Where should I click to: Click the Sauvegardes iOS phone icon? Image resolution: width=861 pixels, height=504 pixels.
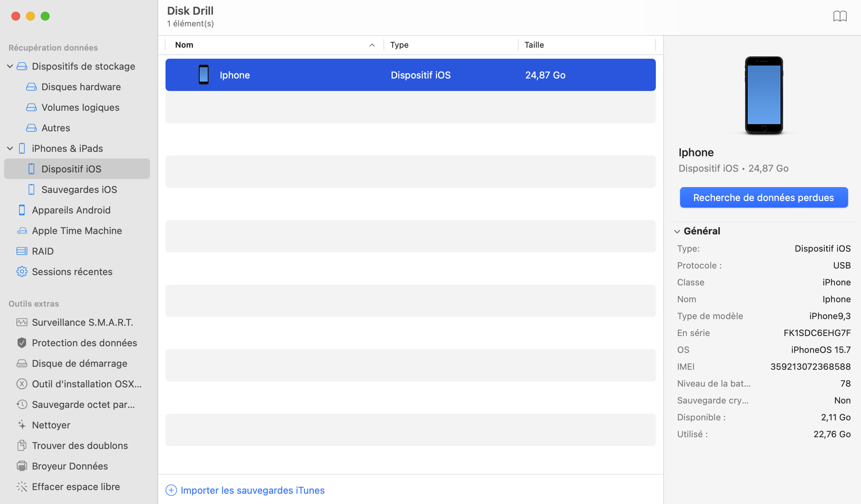click(32, 190)
